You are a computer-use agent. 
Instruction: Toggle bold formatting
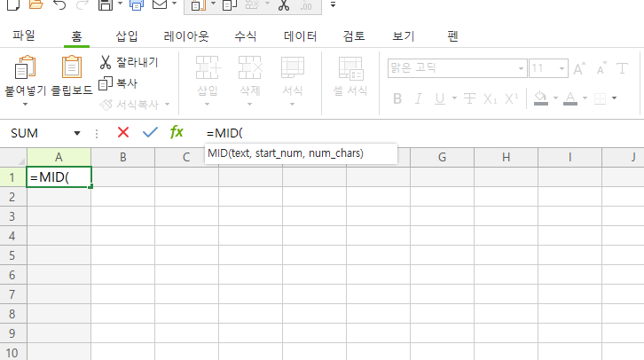click(x=397, y=98)
